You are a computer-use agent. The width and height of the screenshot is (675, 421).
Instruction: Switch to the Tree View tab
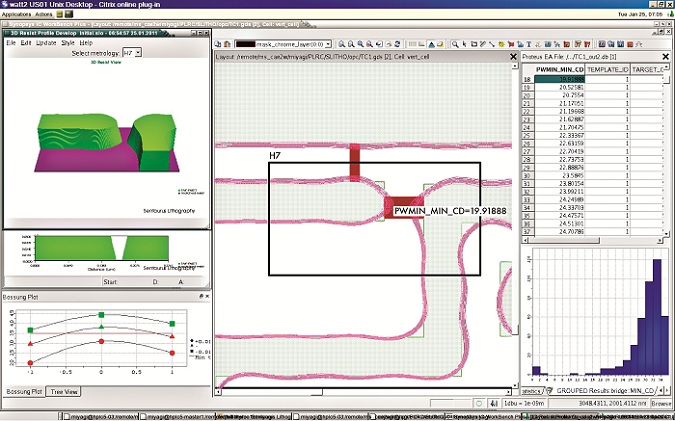click(65, 391)
